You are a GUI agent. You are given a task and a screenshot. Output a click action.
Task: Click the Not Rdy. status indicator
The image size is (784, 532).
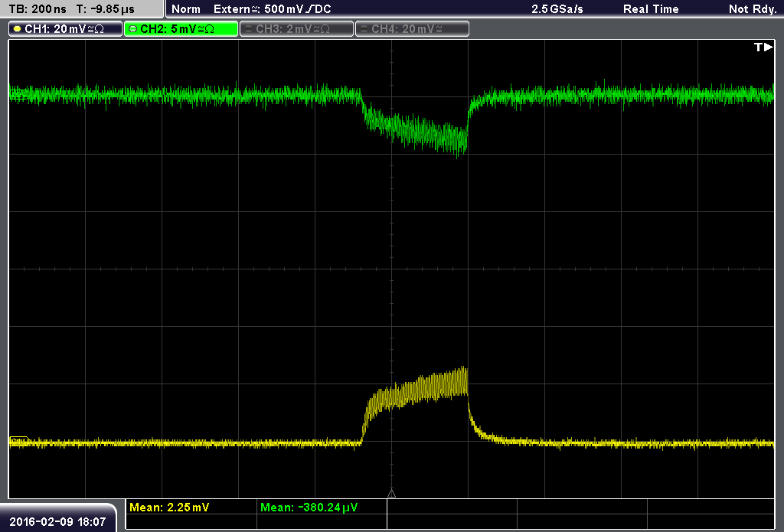point(753,9)
